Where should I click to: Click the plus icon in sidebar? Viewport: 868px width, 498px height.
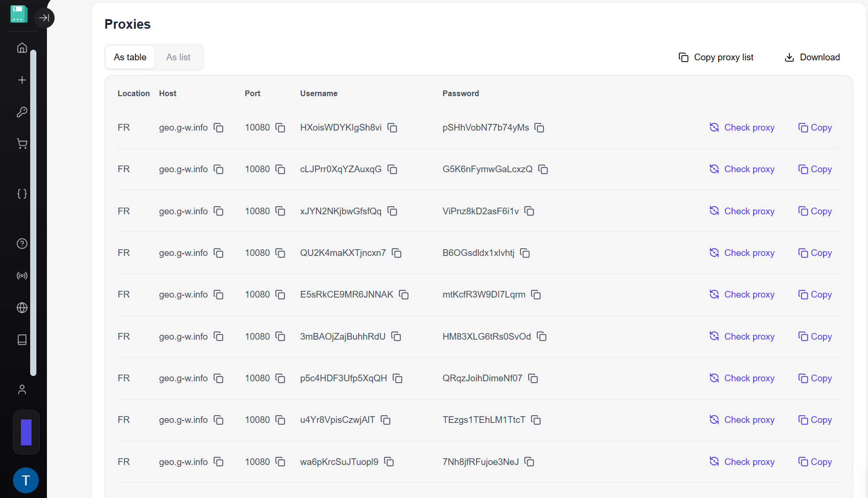click(22, 80)
